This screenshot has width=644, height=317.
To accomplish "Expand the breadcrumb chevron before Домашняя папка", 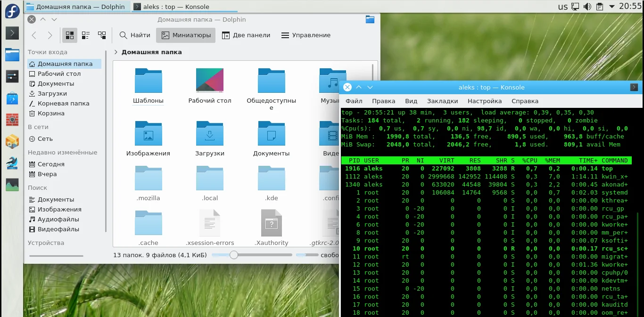I will tap(116, 52).
